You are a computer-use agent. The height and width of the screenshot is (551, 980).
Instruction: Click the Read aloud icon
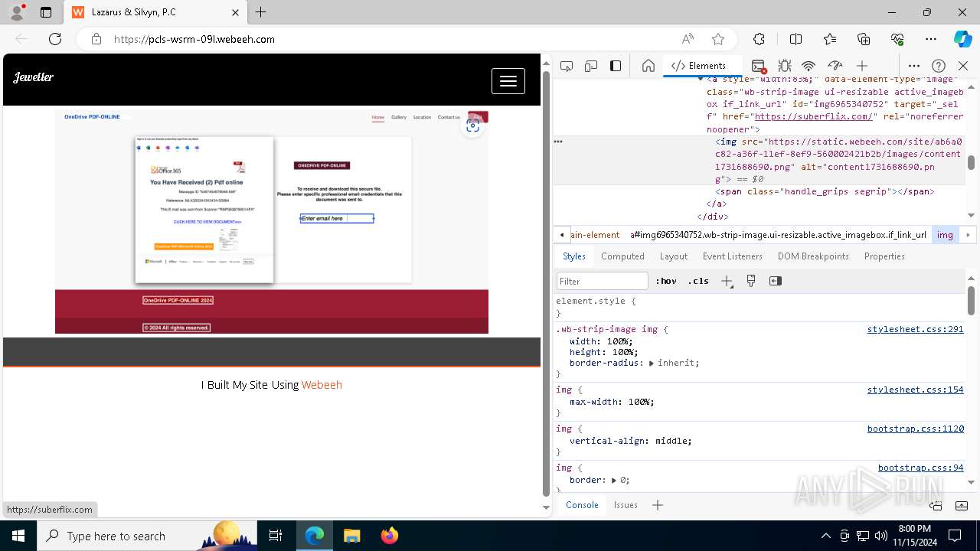688,39
